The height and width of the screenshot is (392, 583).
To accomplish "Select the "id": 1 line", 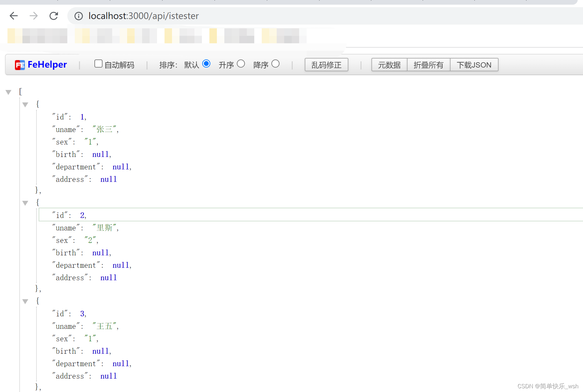I will (x=69, y=117).
